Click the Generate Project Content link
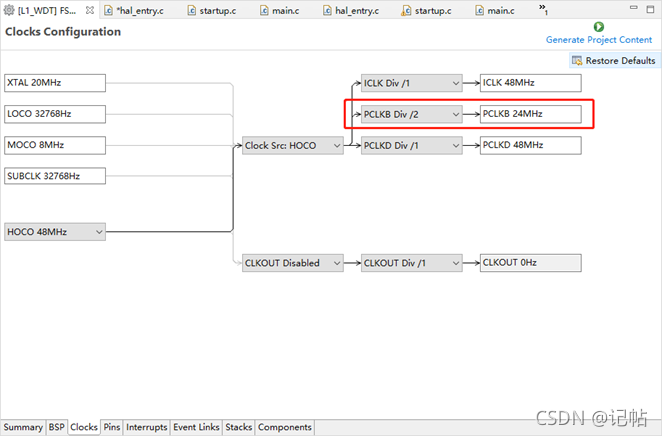Screen dimensions: 662x436 599,40
